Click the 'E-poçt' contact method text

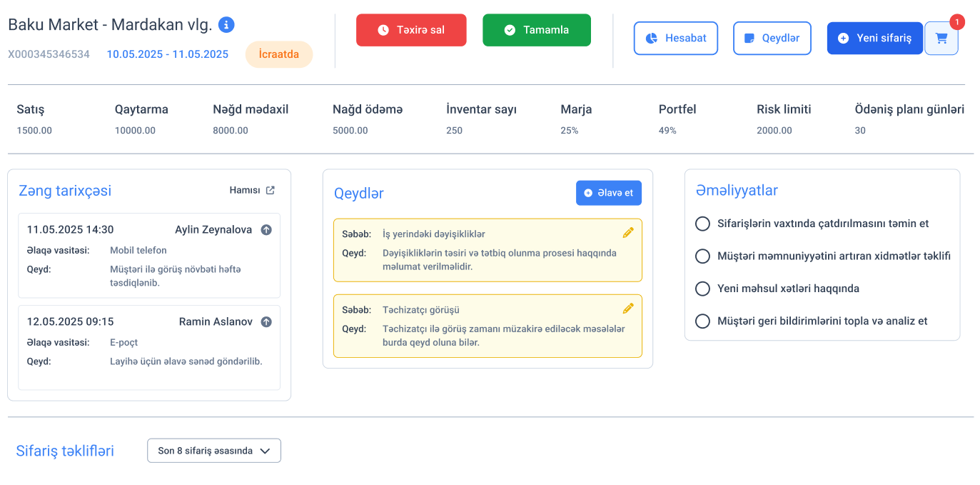coord(124,343)
